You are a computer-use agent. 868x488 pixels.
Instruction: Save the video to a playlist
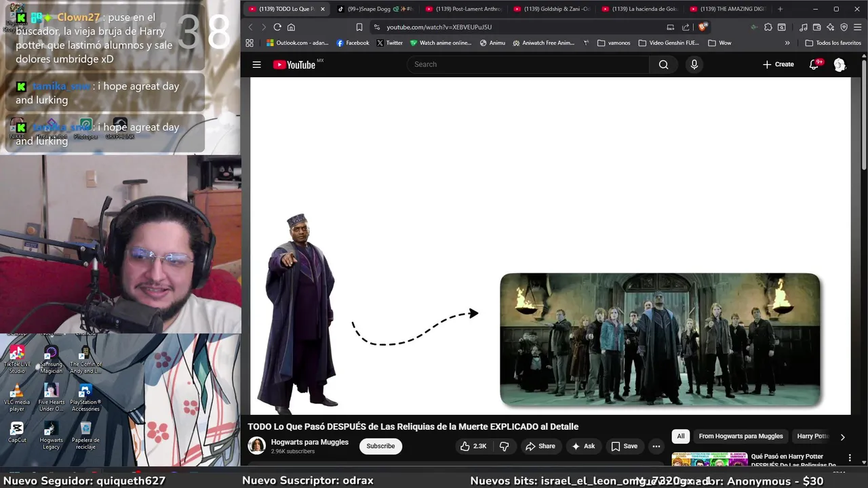click(625, 446)
